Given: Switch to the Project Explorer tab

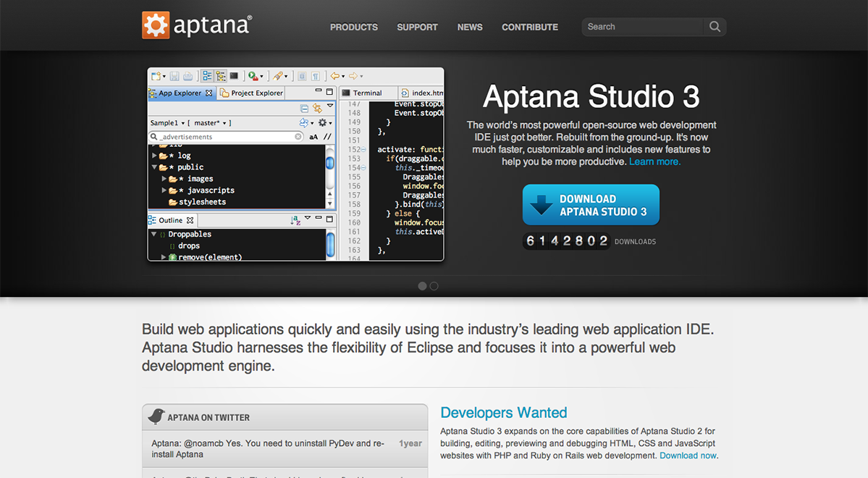Looking at the screenshot, I should [x=251, y=93].
